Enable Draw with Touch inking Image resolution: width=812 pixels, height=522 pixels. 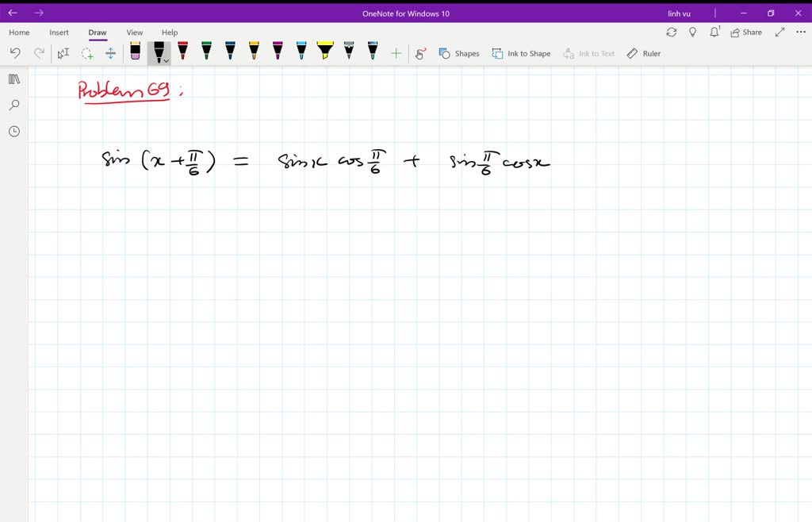[x=420, y=52]
